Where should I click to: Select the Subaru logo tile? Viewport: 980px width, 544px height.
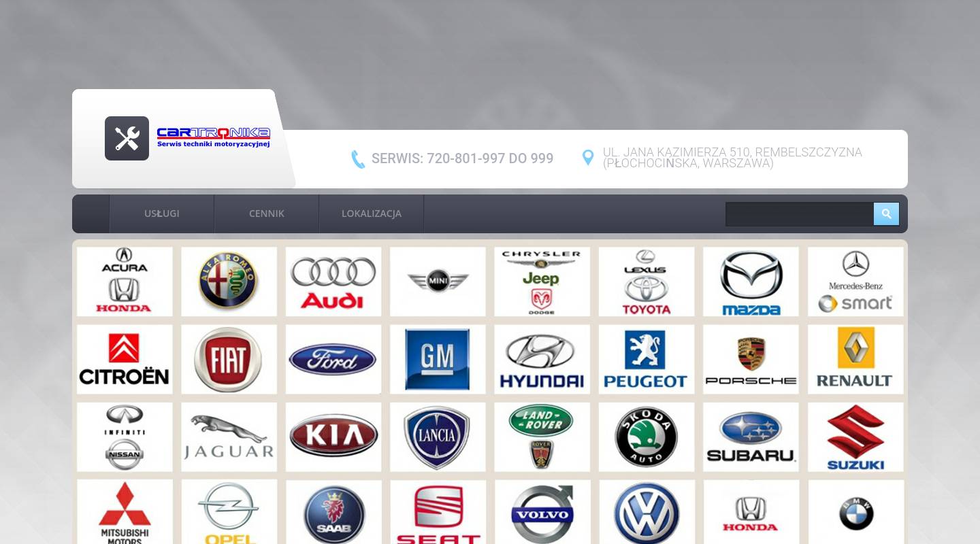coord(751,437)
